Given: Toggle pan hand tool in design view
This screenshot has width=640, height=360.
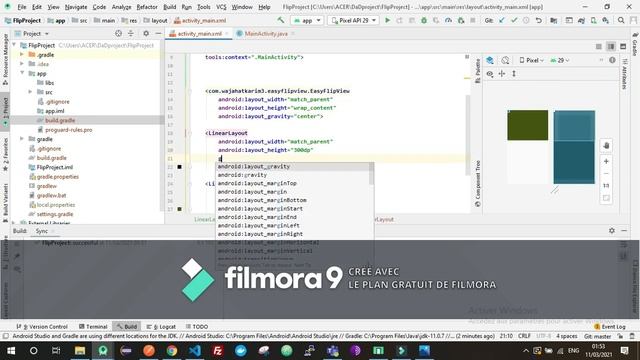Looking at the screenshot, I should click(x=606, y=146).
